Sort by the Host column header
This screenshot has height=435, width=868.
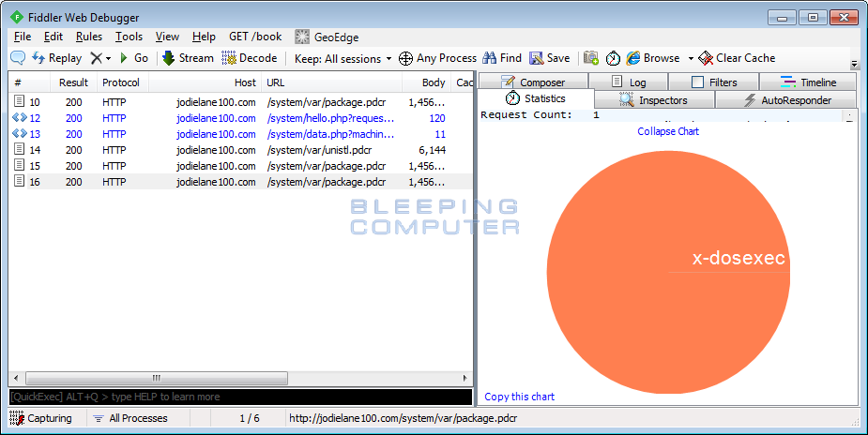205,82
